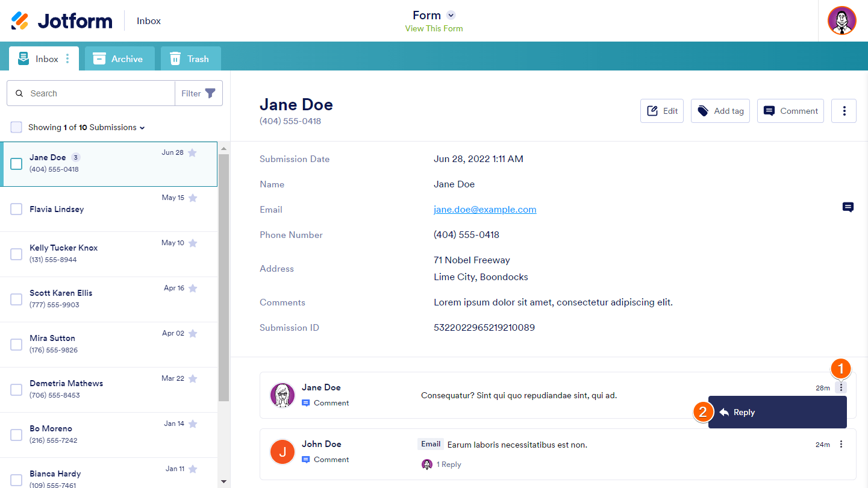This screenshot has height=488, width=868.
Task: Open options dots for Jane Doe's comment
Action: pos(841,387)
